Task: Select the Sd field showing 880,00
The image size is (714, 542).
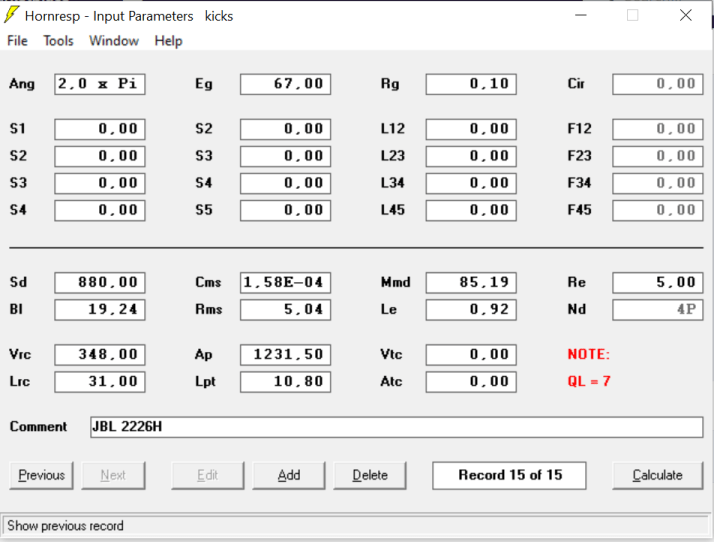Action: (100, 283)
